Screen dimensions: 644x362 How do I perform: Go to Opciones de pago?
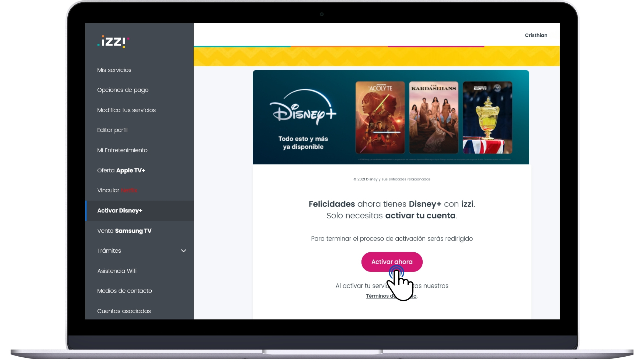click(123, 90)
